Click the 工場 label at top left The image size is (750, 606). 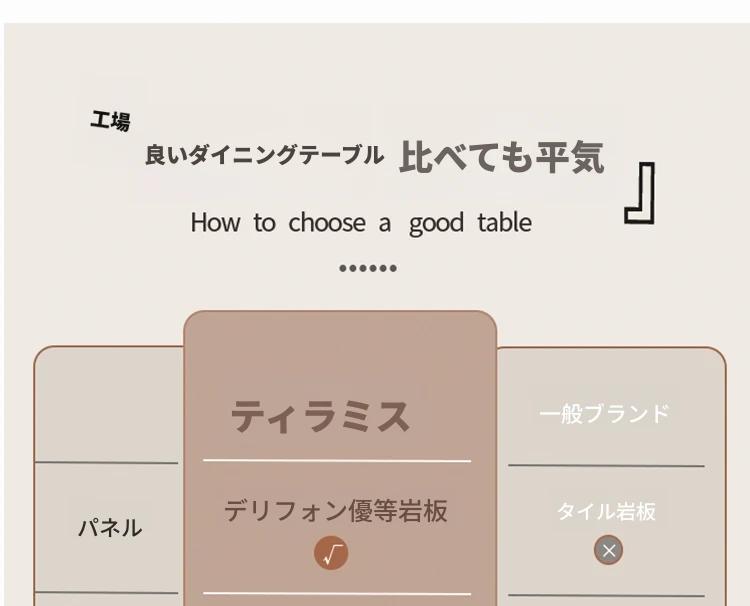tap(110, 121)
